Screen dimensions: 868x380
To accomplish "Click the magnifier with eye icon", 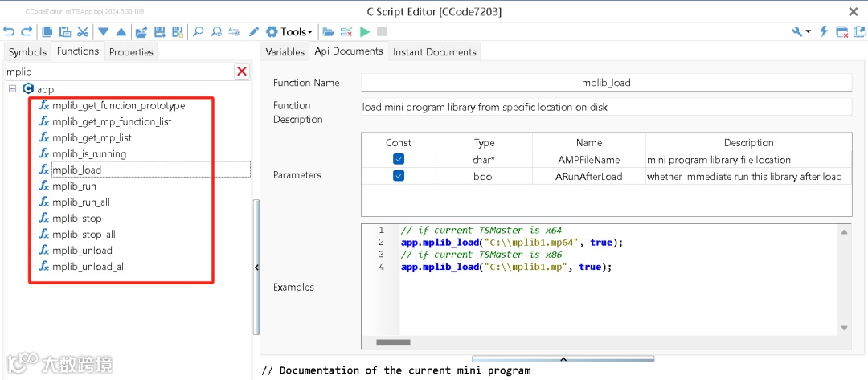I will click(216, 31).
